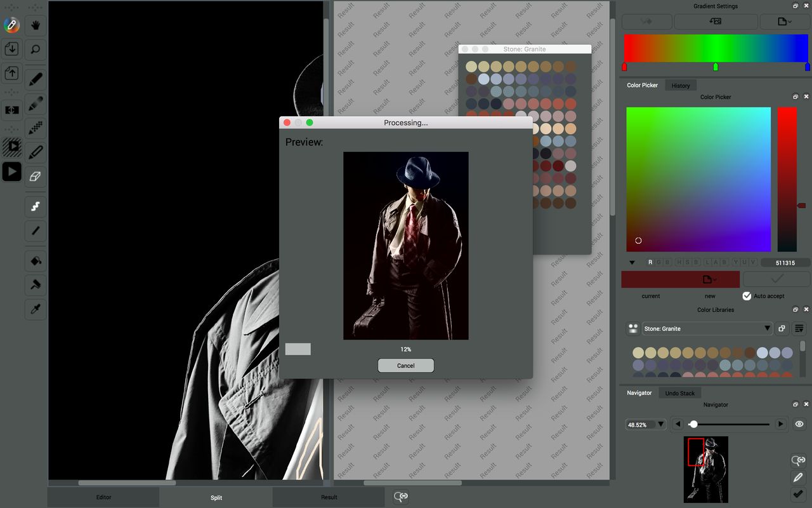Click the export document up-arrow icon
The height and width of the screenshot is (508, 812).
coord(11,73)
